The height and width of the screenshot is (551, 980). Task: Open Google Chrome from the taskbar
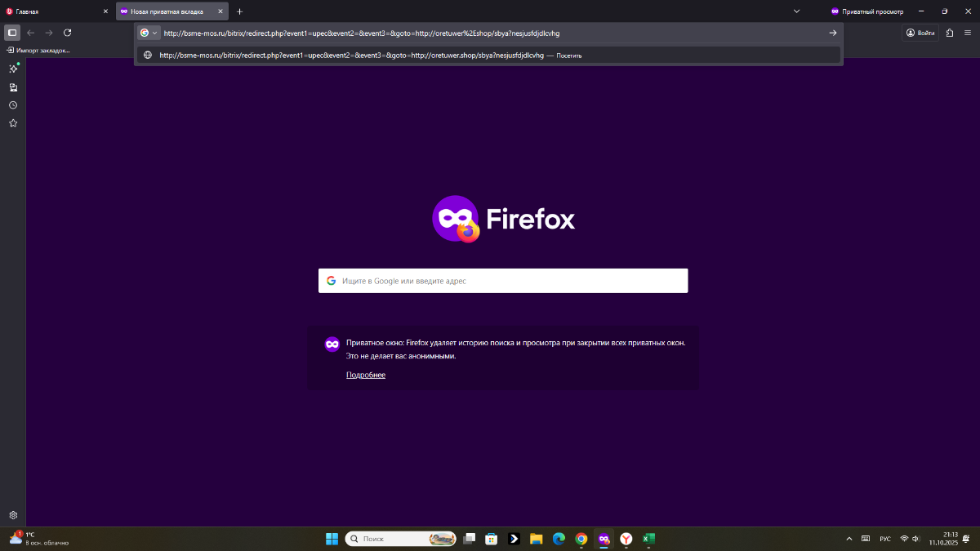(581, 539)
